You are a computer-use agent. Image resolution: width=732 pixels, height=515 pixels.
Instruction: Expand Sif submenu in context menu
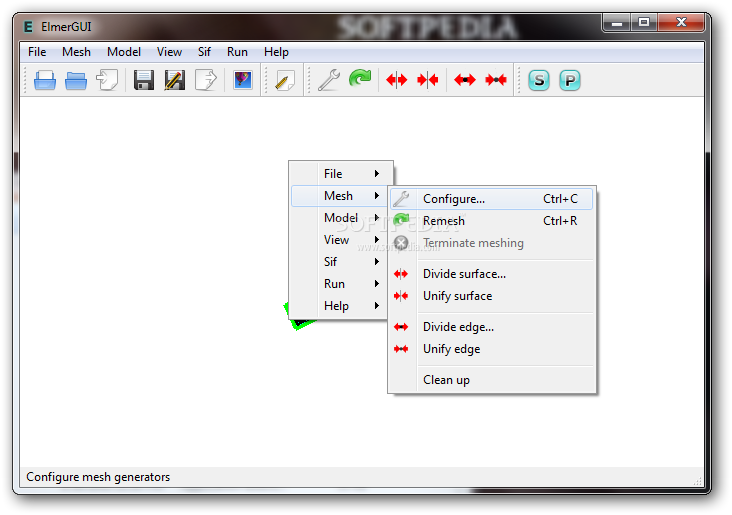click(x=341, y=261)
